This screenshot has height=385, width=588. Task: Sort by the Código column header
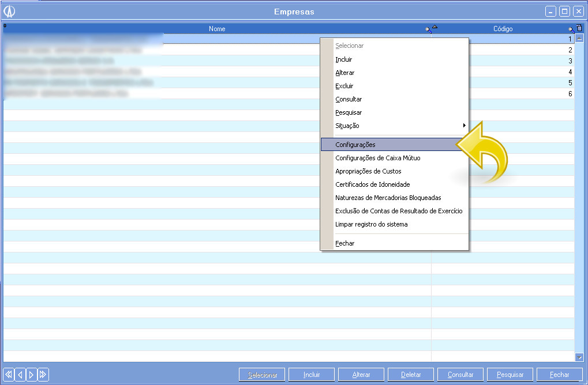pos(502,29)
